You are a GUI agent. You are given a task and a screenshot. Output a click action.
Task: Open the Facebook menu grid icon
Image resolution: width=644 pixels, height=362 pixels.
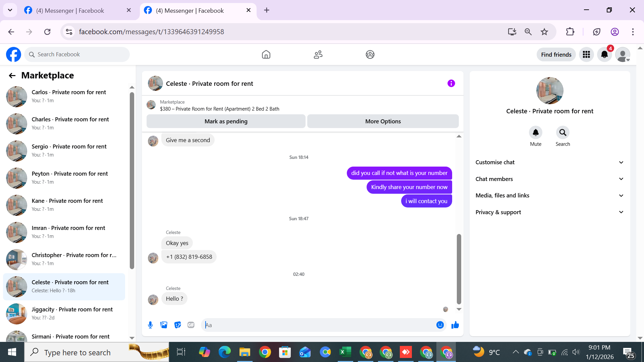[586, 55]
